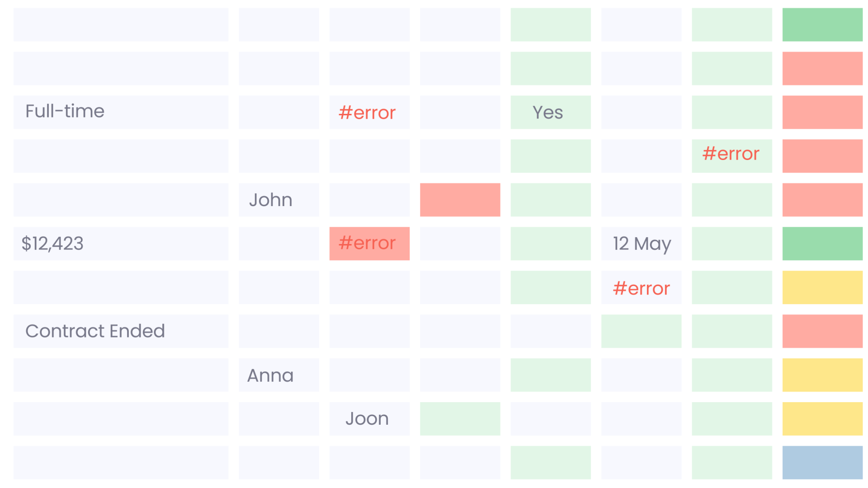868x488 pixels.
Task: Select the Contract Ended cell
Action: 121,331
